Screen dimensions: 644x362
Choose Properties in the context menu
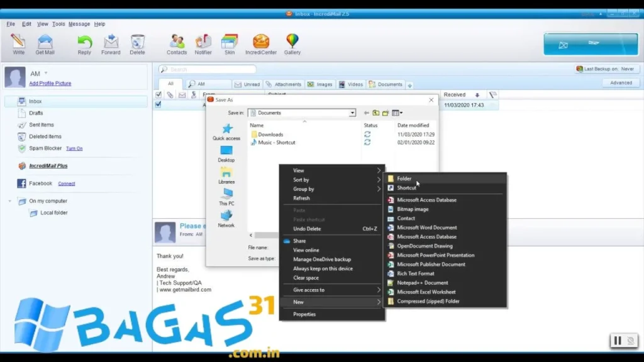pyautogui.click(x=332, y=314)
